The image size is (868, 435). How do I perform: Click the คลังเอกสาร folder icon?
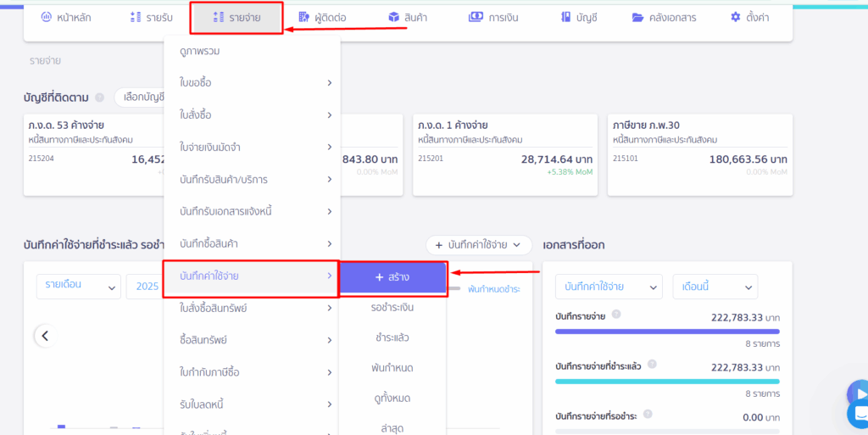pyautogui.click(x=638, y=17)
